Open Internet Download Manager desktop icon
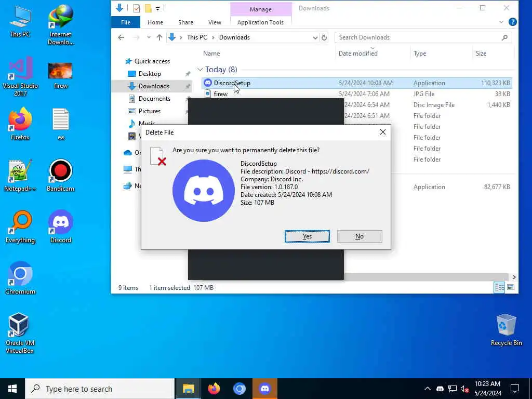The height and width of the screenshot is (399, 532). click(60, 24)
